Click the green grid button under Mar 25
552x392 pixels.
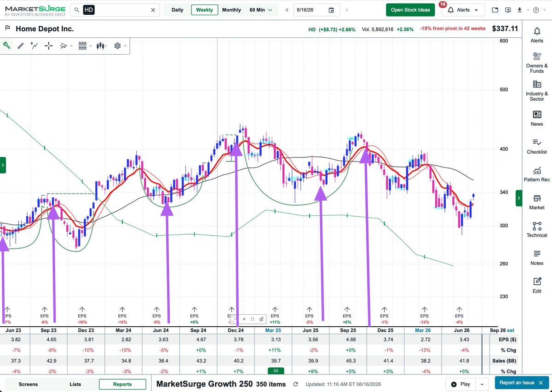tap(276, 371)
